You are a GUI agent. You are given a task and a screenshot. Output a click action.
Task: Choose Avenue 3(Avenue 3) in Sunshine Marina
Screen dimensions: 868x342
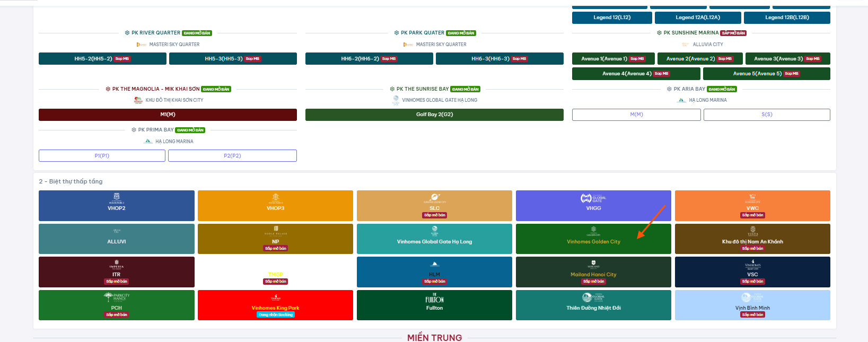coord(788,59)
